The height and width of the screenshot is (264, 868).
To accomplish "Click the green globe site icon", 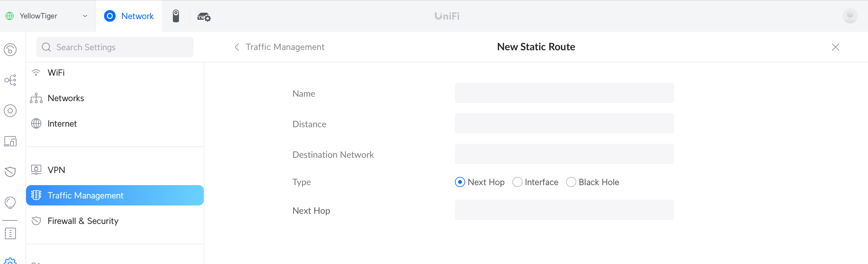I will (x=10, y=16).
